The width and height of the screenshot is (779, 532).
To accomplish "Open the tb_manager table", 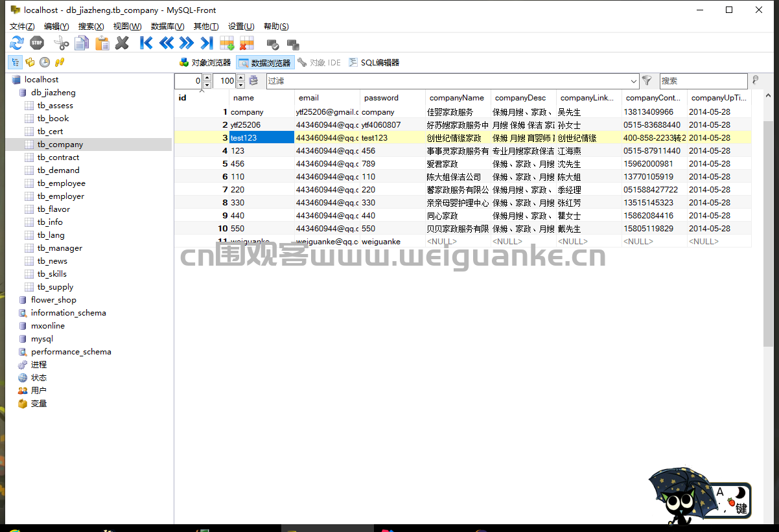I will pos(60,248).
